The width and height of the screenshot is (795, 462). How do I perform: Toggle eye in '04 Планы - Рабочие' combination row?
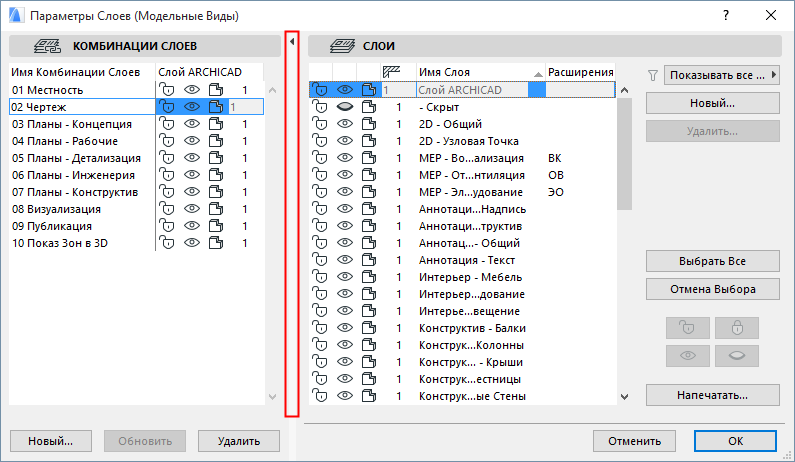pyautogui.click(x=192, y=141)
